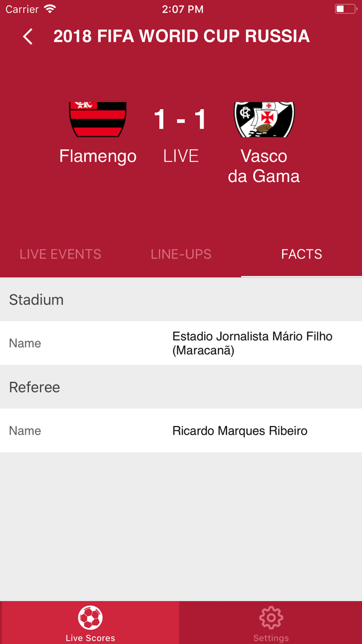This screenshot has width=362, height=644.
Task: Tap the Estadio Jornalista Mário Filho row
Action: [181, 343]
